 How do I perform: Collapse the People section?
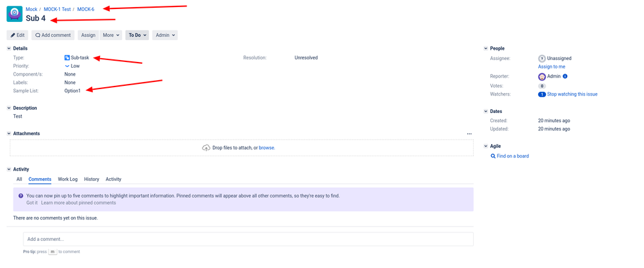[486, 48]
